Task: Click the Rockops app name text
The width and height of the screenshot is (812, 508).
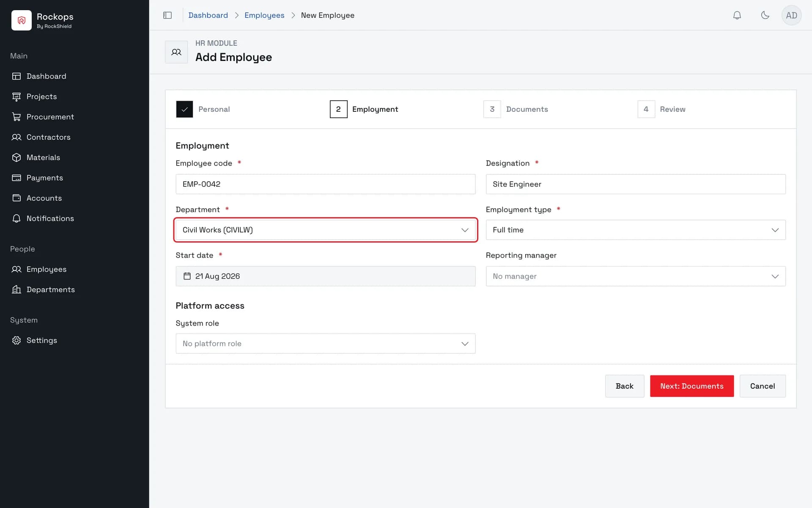Action: (55, 17)
